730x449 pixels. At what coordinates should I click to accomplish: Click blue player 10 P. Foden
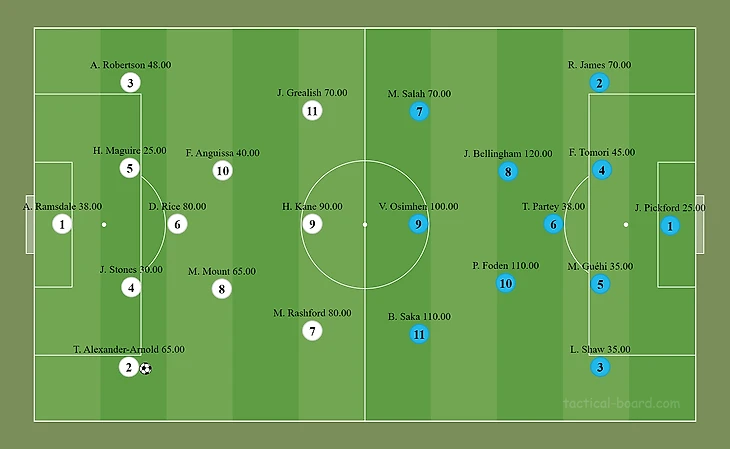click(x=506, y=284)
